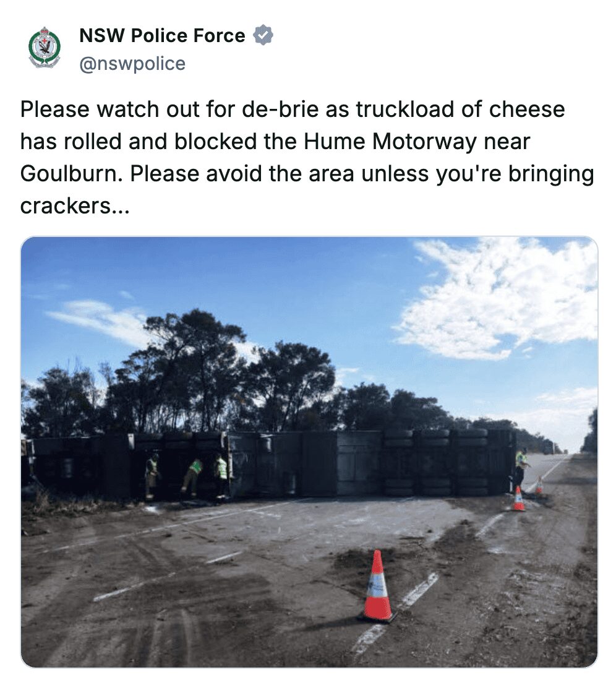Click the word "crackers..." ending the tweet
The image size is (616, 688).
coord(75,205)
